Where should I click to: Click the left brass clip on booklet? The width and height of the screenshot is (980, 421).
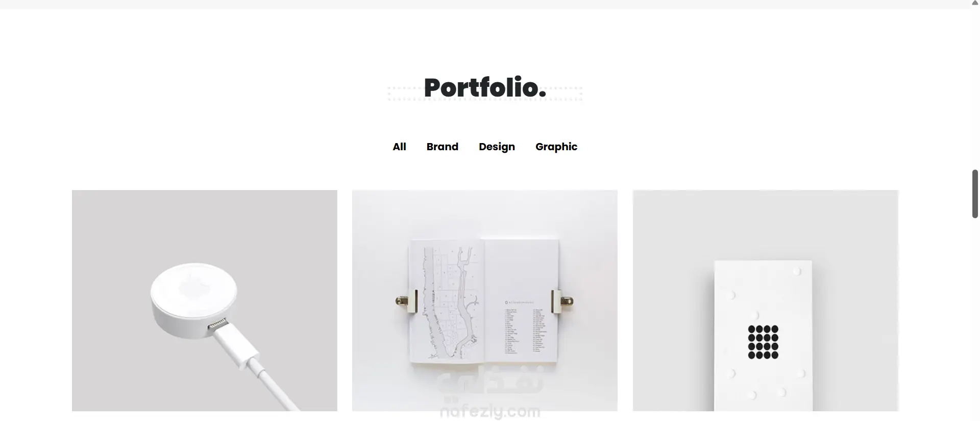(x=407, y=300)
